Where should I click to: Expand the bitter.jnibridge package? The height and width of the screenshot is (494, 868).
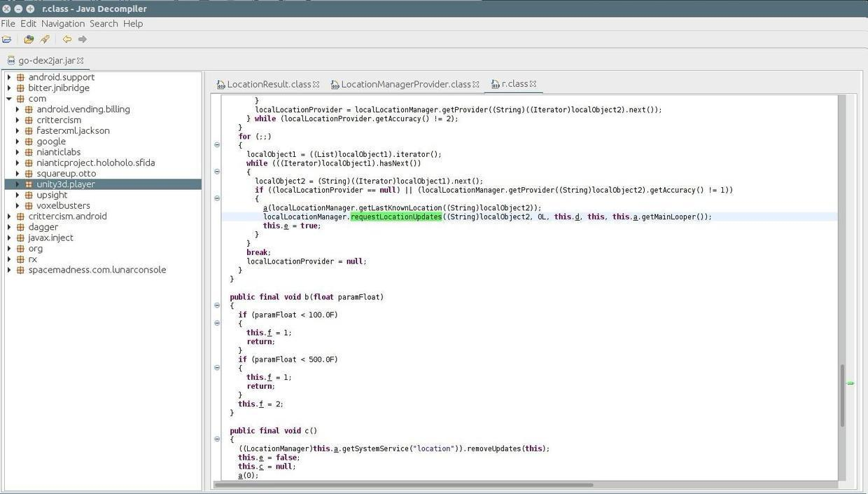(x=9, y=88)
